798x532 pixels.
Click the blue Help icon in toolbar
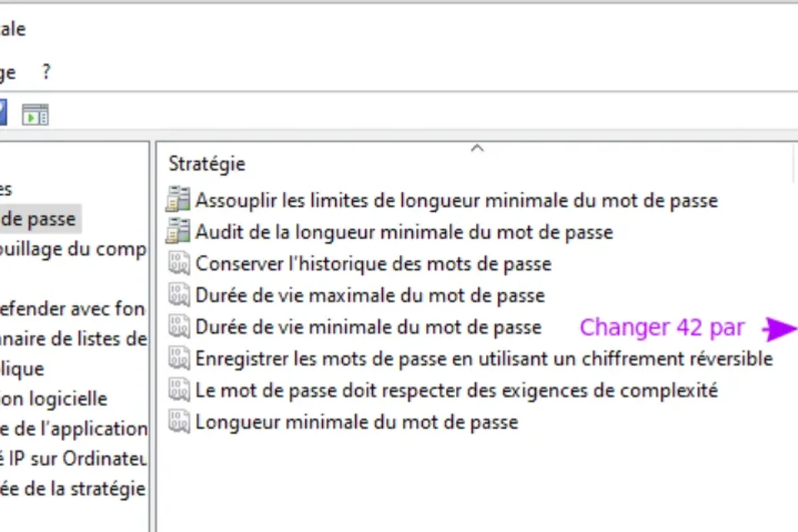tap(3, 113)
